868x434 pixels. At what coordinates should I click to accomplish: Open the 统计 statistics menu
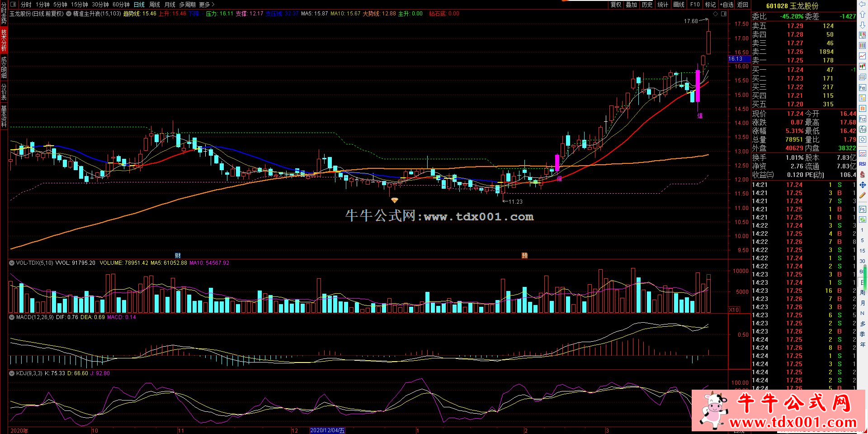pos(663,5)
